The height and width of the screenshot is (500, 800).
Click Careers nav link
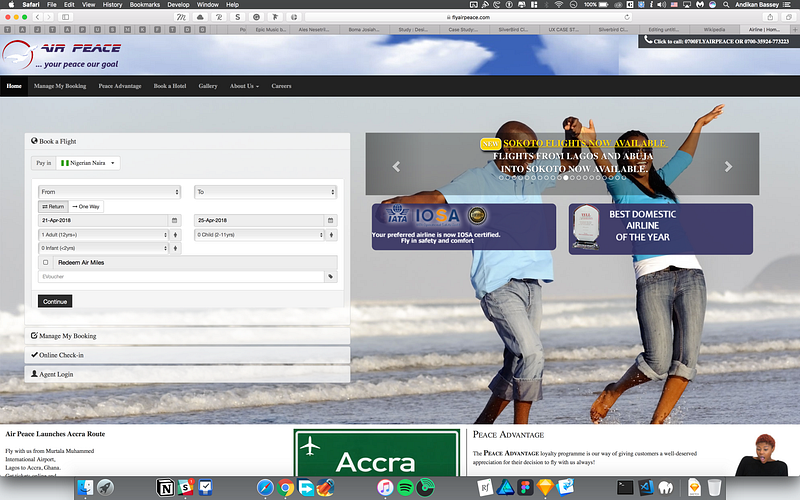tap(281, 86)
